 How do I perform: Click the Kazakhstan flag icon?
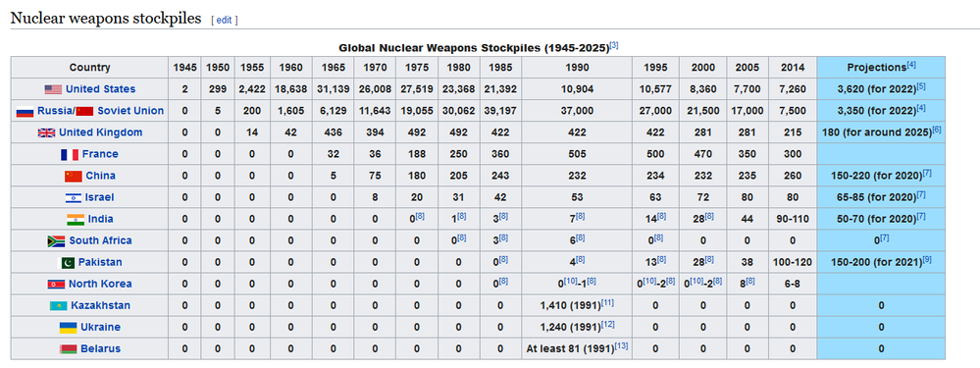click(x=59, y=306)
